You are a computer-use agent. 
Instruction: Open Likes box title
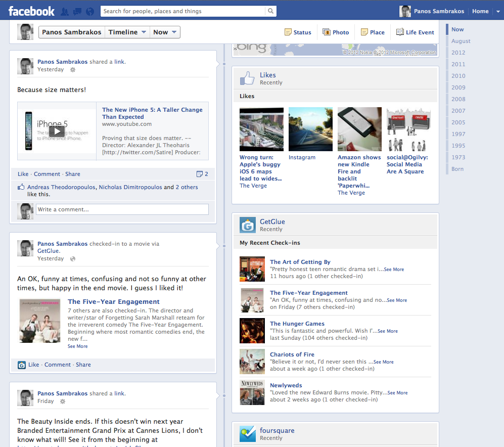268,75
